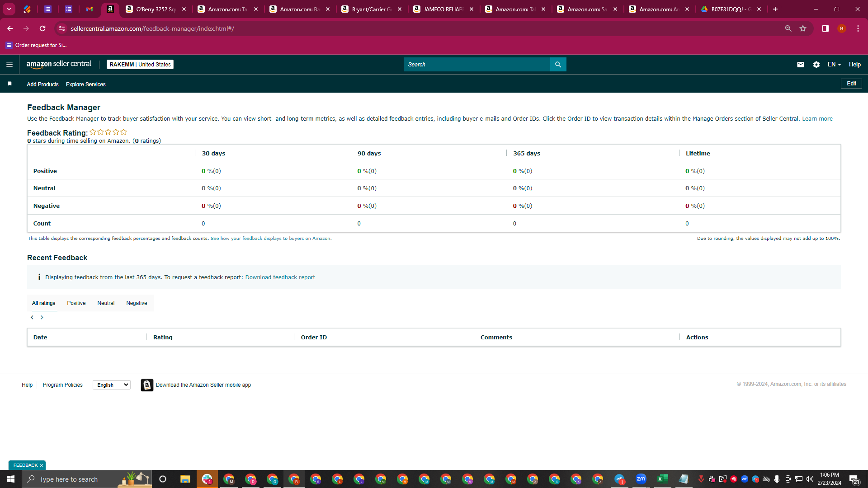Open Program Policies link

click(x=62, y=385)
